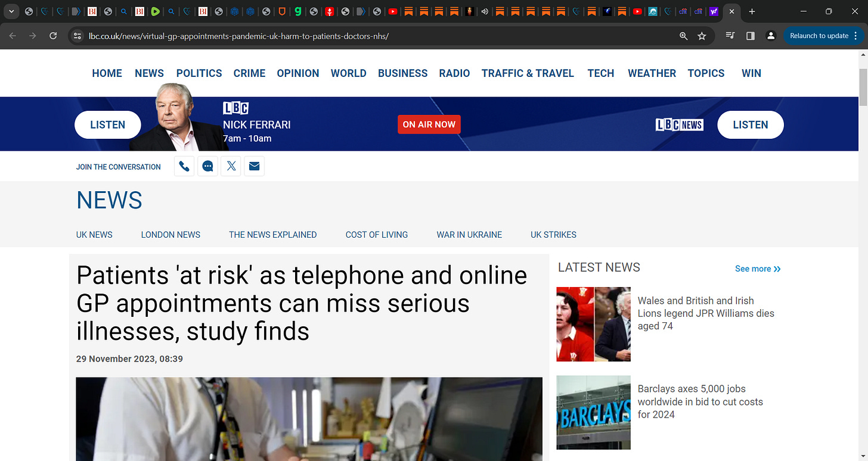Open THE NEWS EXPLAINED subsection link
The height and width of the screenshot is (461, 868).
pyautogui.click(x=272, y=235)
